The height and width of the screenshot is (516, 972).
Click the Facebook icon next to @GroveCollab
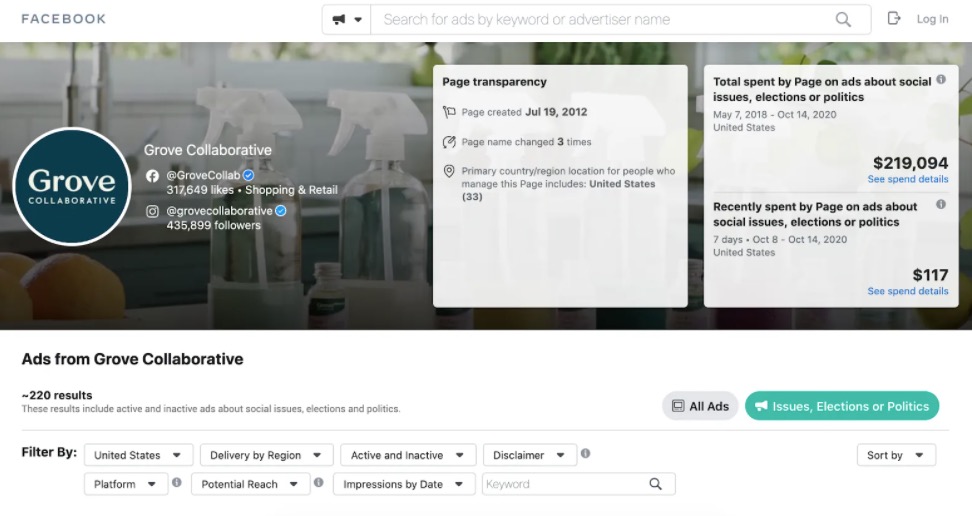pos(152,176)
